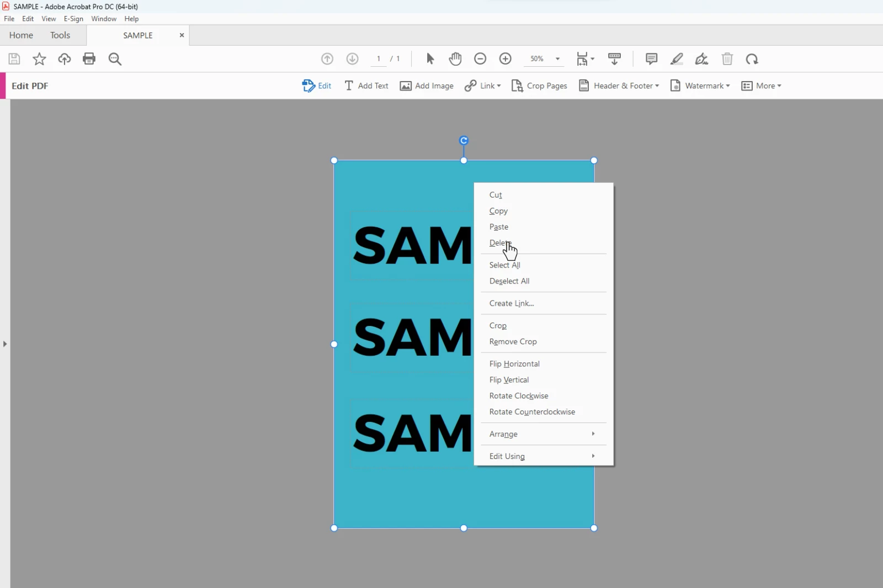This screenshot has width=883, height=588.
Task: Select the Hand tool
Action: click(x=455, y=58)
